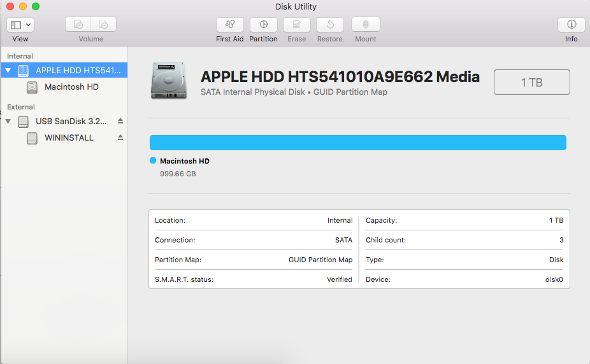
Task: Click the Mount toolbar icon
Action: [365, 25]
